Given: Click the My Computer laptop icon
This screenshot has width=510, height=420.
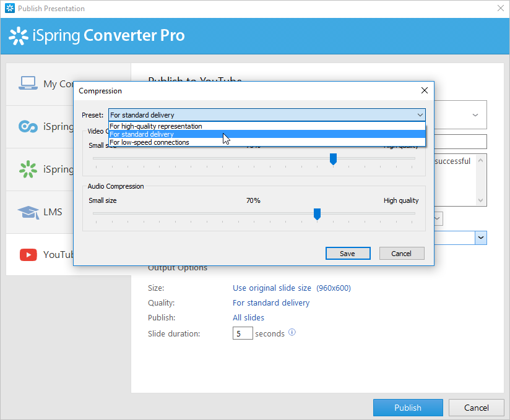Looking at the screenshot, I should pyautogui.click(x=28, y=84).
